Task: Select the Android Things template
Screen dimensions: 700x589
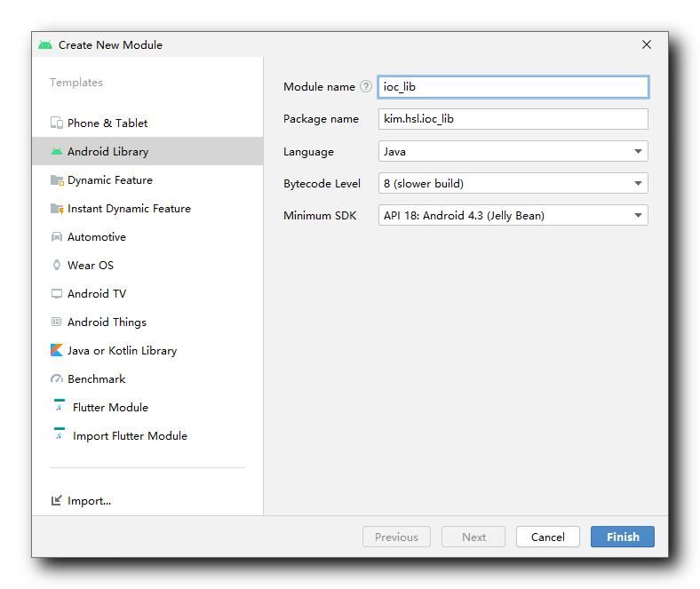Action: tap(147, 322)
